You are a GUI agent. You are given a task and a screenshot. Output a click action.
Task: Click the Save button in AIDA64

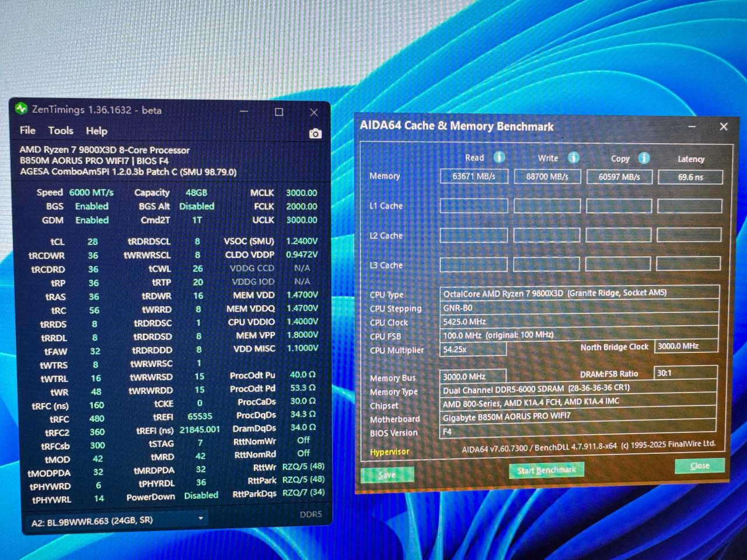pyautogui.click(x=387, y=475)
